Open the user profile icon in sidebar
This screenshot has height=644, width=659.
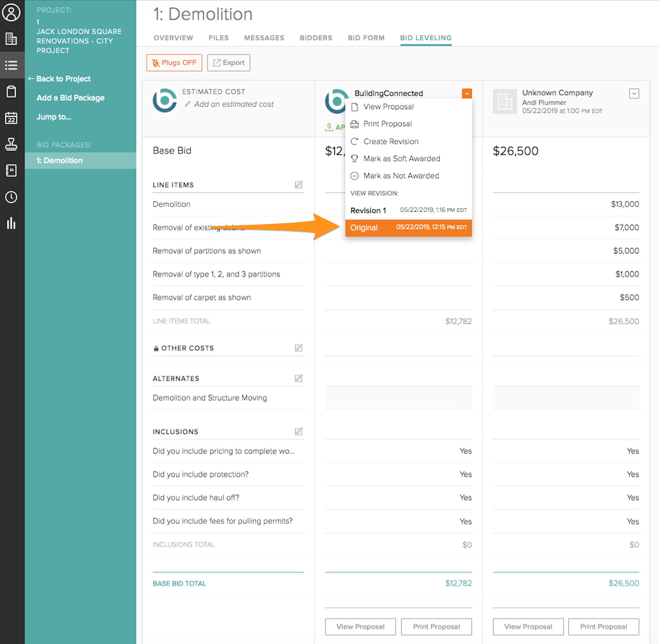click(x=11, y=12)
